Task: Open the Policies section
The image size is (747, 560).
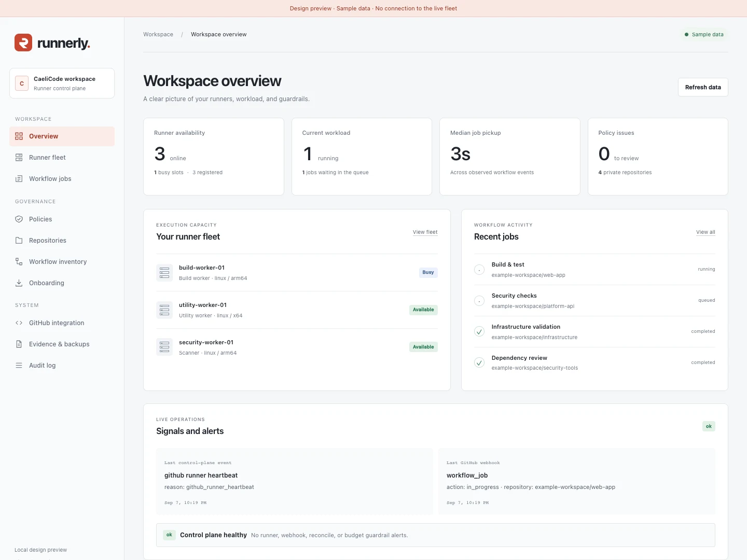Action: coord(62,219)
